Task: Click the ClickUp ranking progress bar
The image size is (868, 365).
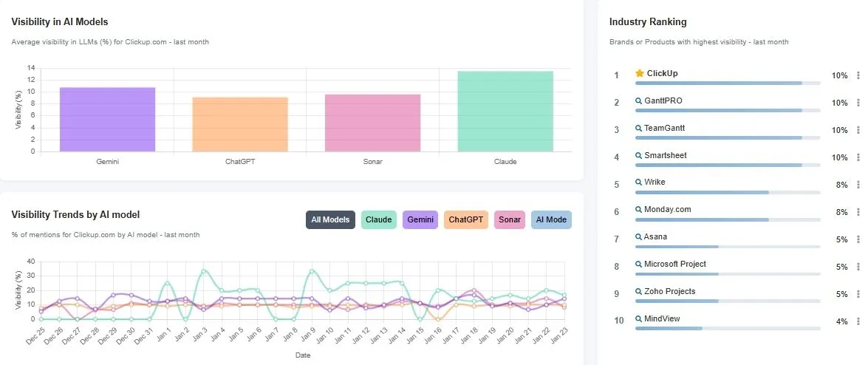Action: pyautogui.click(x=728, y=83)
